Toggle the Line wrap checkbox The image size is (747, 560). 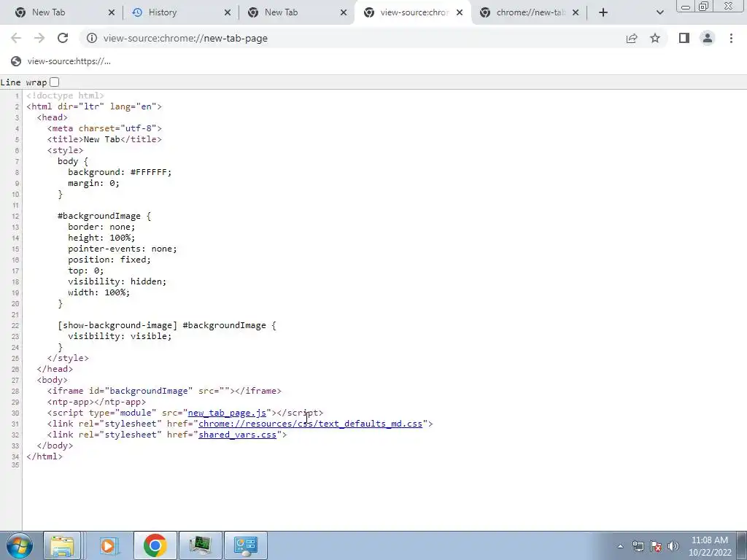tap(54, 82)
